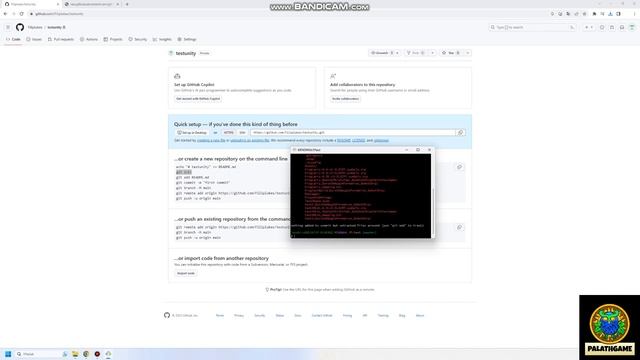The image size is (640, 360).
Task: Star the testunity repository
Action: (451, 53)
